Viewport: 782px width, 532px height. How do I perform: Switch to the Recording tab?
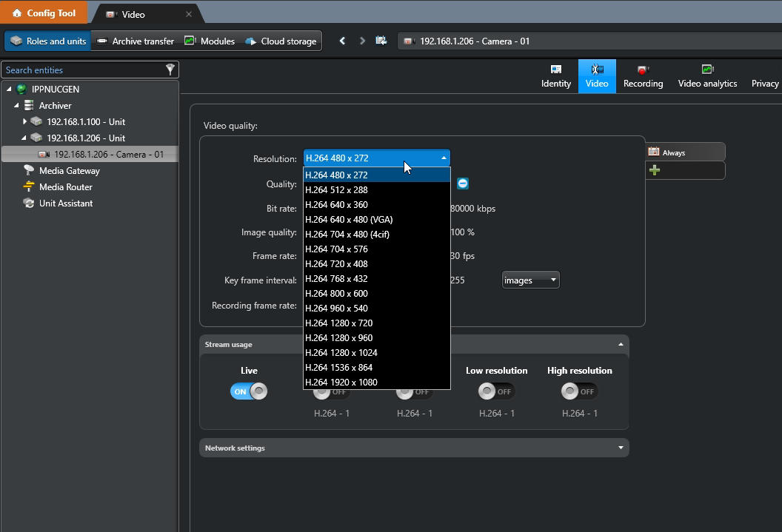(x=643, y=76)
